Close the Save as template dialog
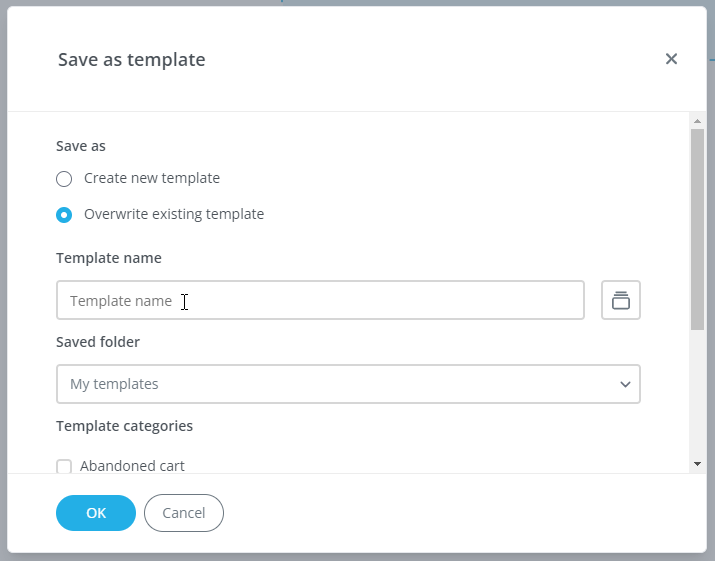Viewport: 715px width, 561px height. (671, 59)
